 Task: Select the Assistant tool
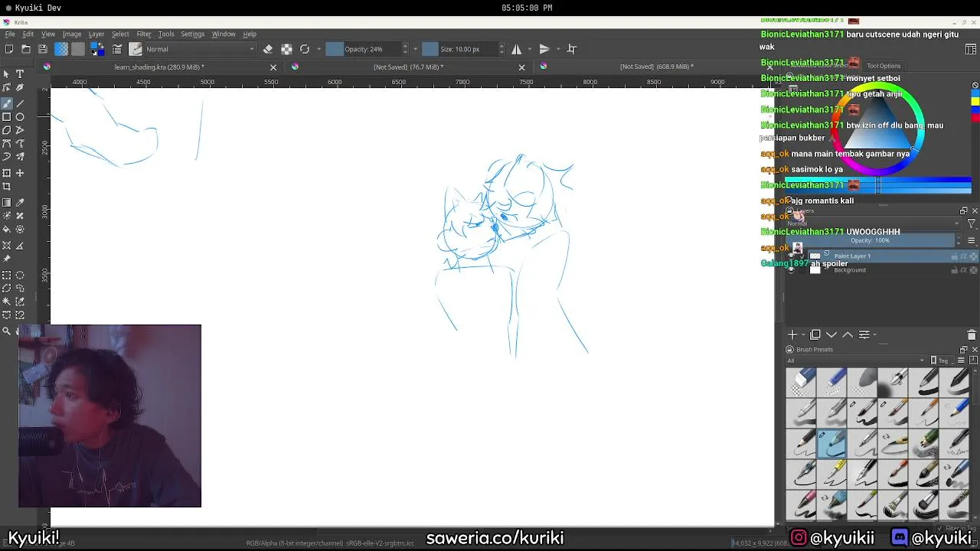click(7, 246)
